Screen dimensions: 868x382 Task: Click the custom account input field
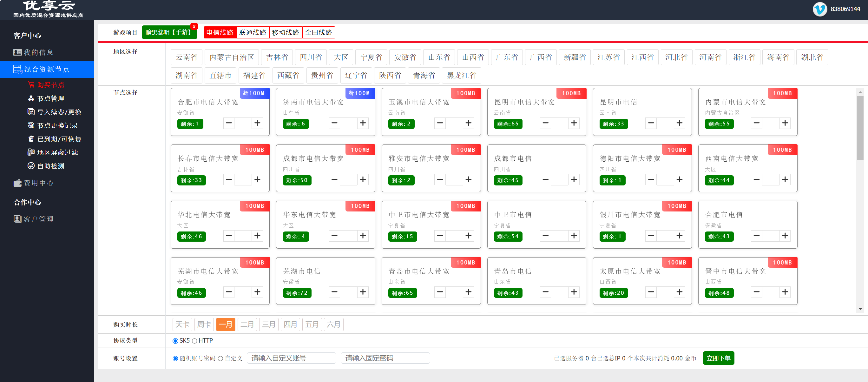click(291, 358)
